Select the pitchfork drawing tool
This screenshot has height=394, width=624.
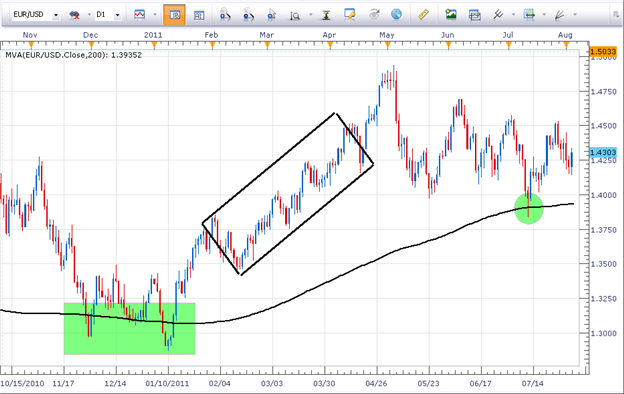point(497,15)
